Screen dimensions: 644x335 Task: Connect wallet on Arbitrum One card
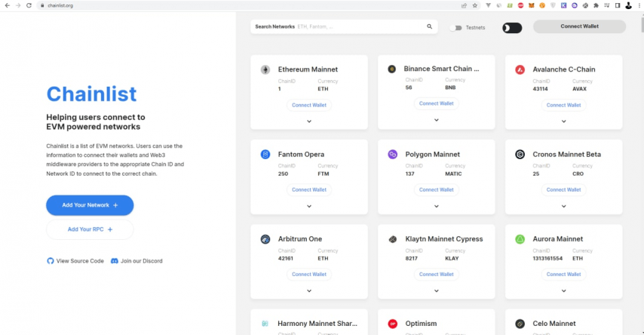[309, 275]
